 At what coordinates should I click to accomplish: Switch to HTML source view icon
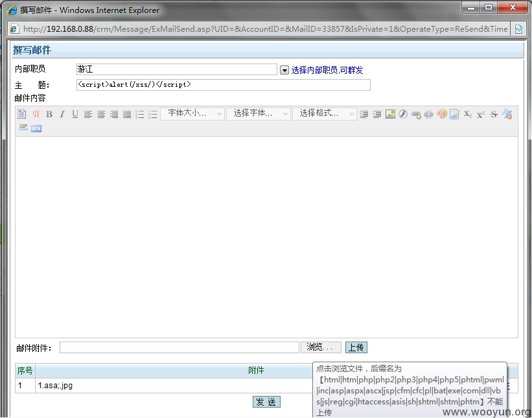[36, 128]
